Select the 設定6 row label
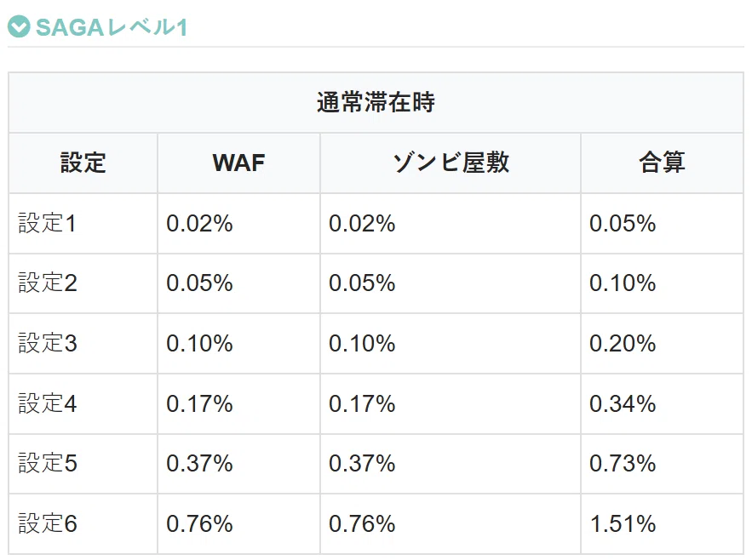 [x=48, y=523]
